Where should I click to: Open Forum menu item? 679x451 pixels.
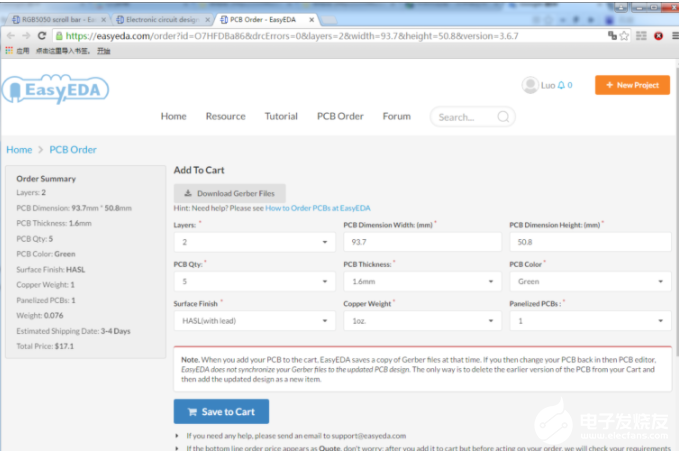(x=397, y=116)
